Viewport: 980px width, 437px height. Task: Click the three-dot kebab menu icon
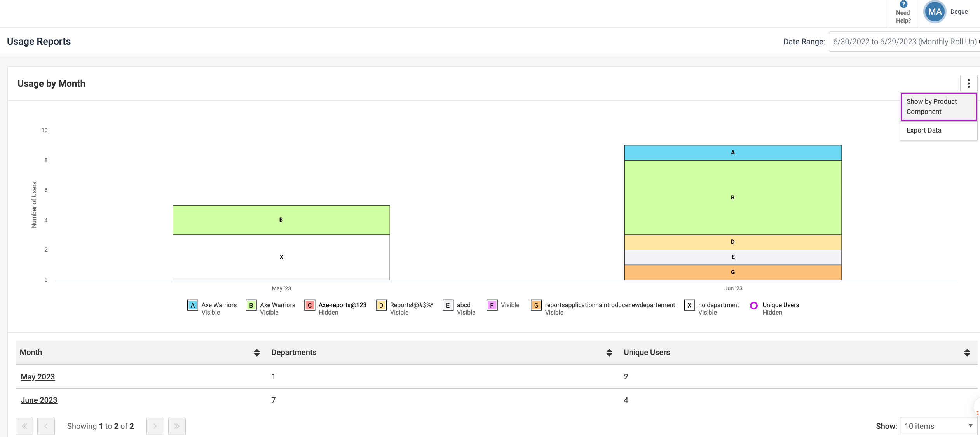968,84
